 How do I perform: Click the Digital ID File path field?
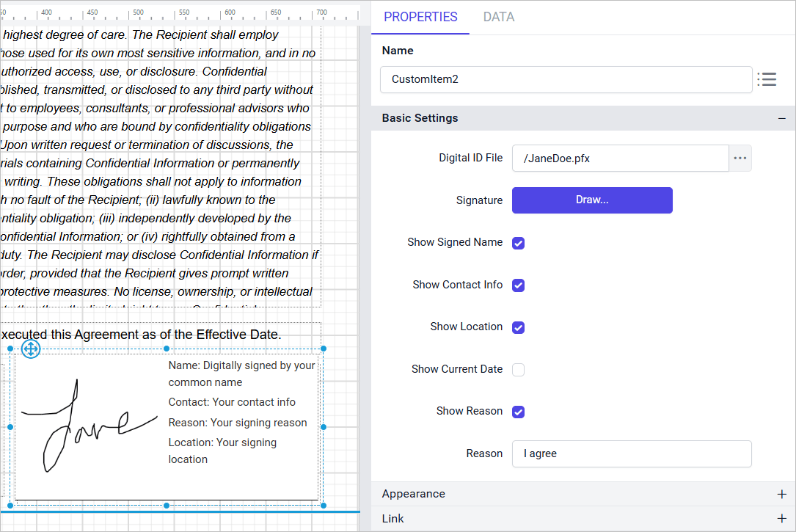point(620,158)
